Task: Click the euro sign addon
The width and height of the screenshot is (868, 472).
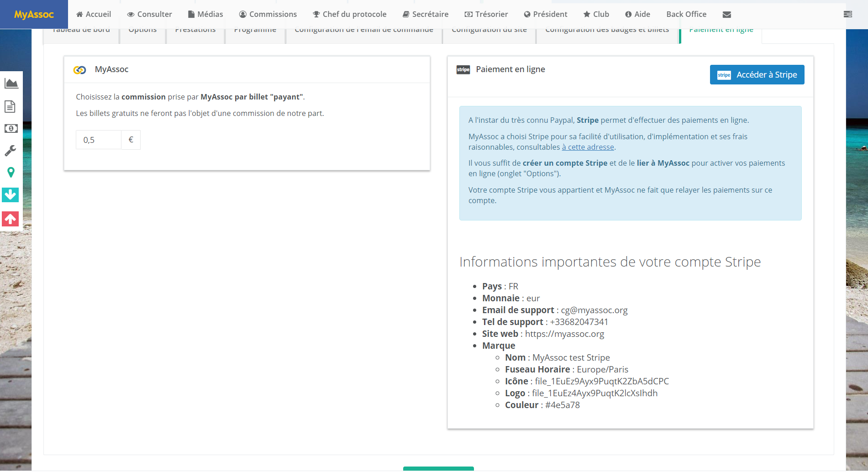Action: pos(131,140)
